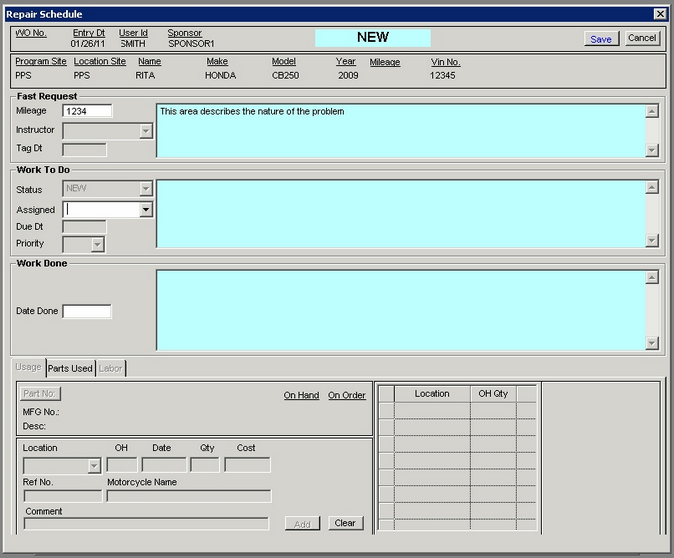Expand the Status dropdown
Image resolution: width=674 pixels, height=558 pixels.
pos(146,188)
